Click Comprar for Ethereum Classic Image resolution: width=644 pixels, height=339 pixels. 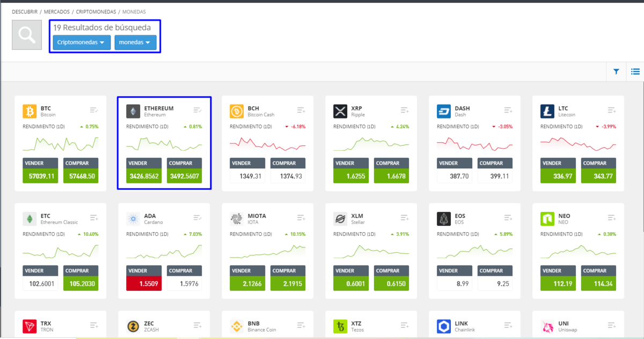[80, 278]
